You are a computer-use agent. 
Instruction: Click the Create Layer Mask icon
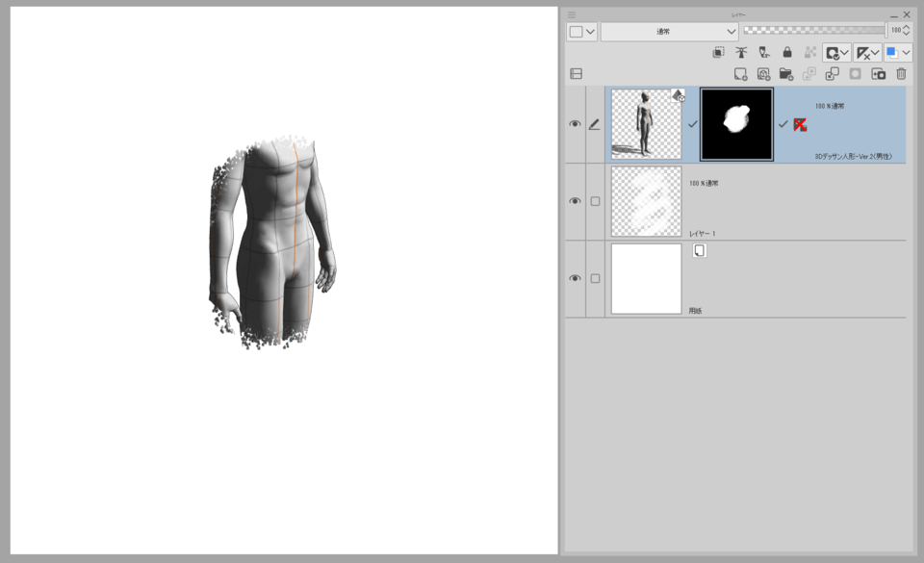coord(855,73)
